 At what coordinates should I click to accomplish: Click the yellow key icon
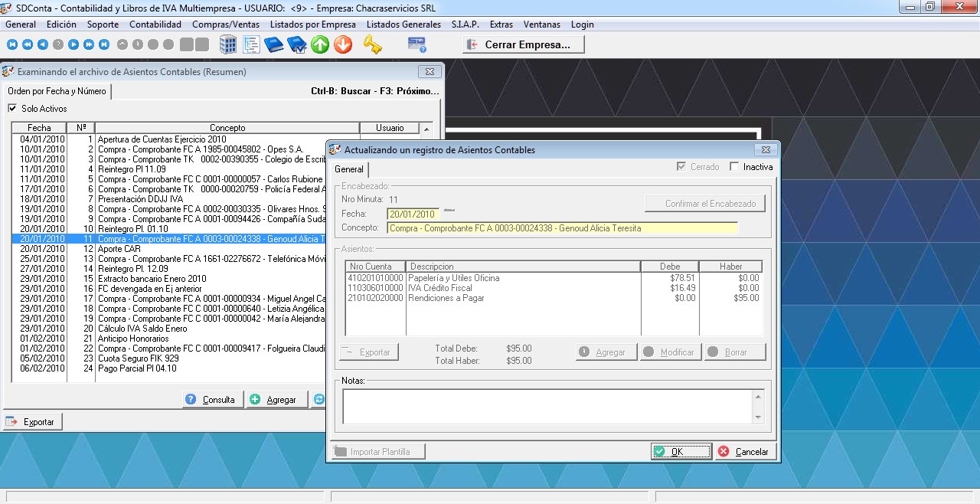click(372, 44)
